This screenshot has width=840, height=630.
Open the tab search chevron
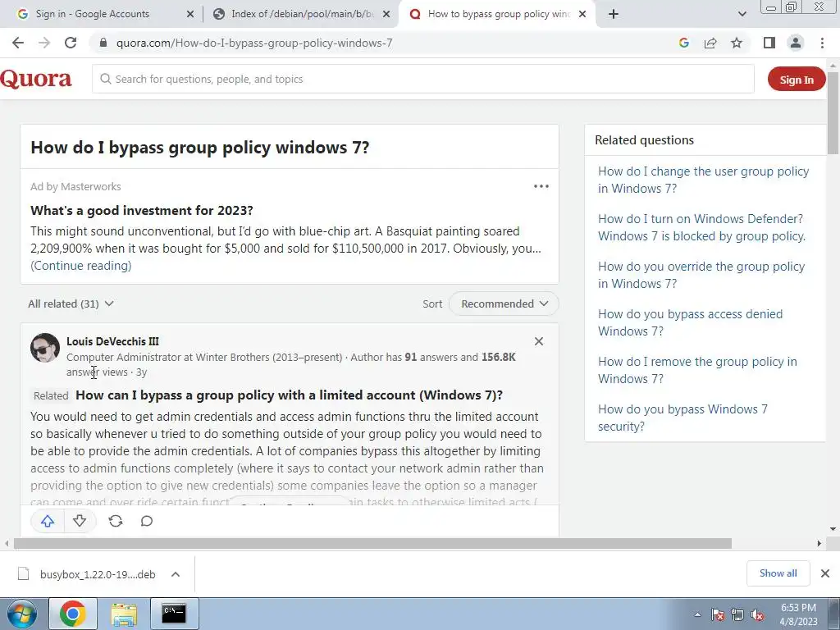click(742, 14)
